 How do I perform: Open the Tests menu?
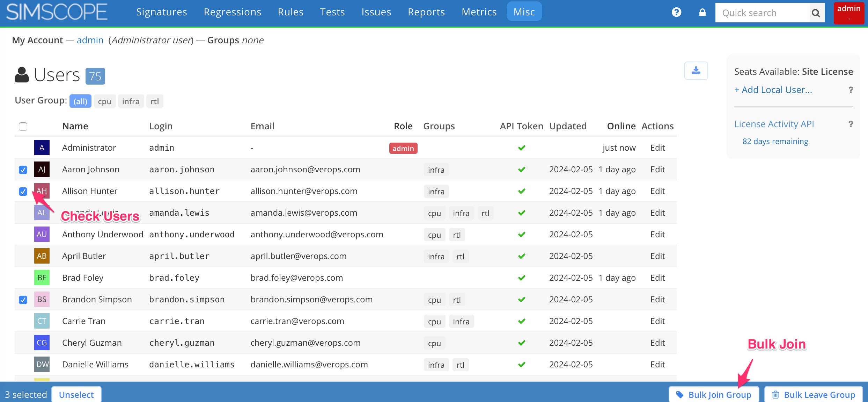coord(332,12)
